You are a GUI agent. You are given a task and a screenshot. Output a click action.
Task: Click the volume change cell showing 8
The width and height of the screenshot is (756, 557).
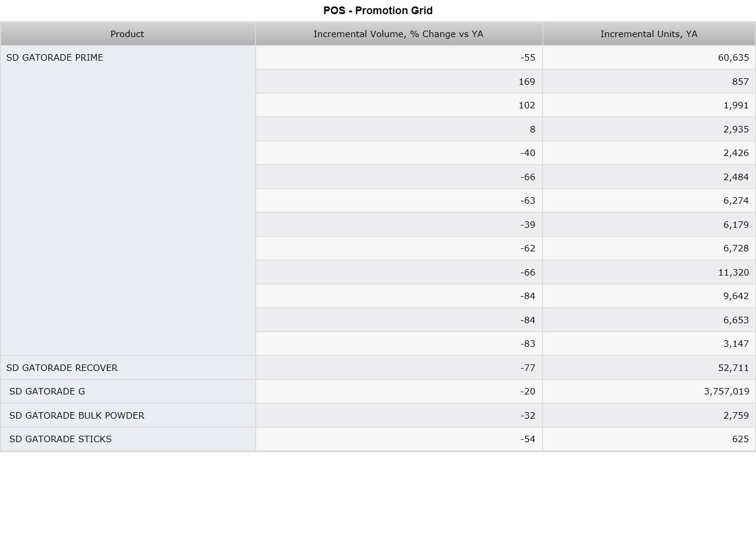[x=399, y=129]
